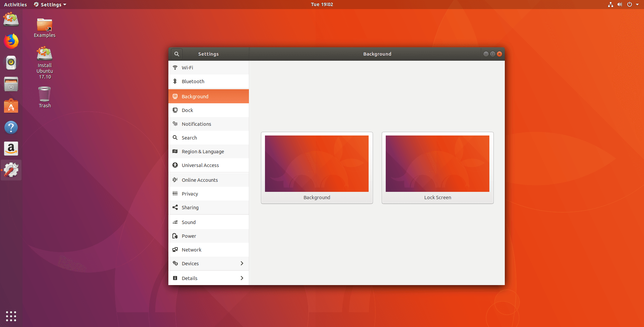Click the Sound label in sidebar
644x327 pixels.
click(x=189, y=222)
